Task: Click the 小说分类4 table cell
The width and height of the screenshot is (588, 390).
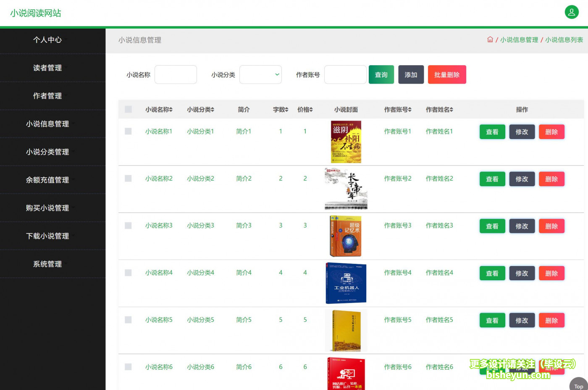Action: [x=200, y=272]
